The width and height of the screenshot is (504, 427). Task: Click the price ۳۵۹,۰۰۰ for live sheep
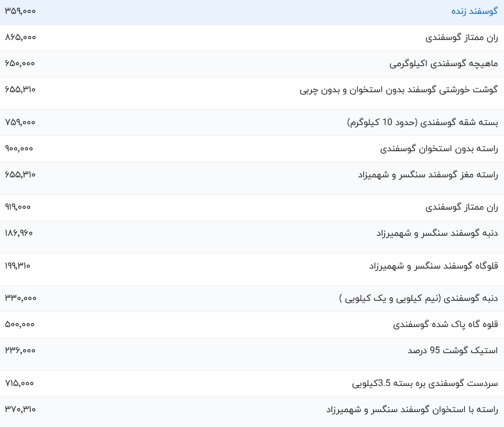[x=19, y=11]
